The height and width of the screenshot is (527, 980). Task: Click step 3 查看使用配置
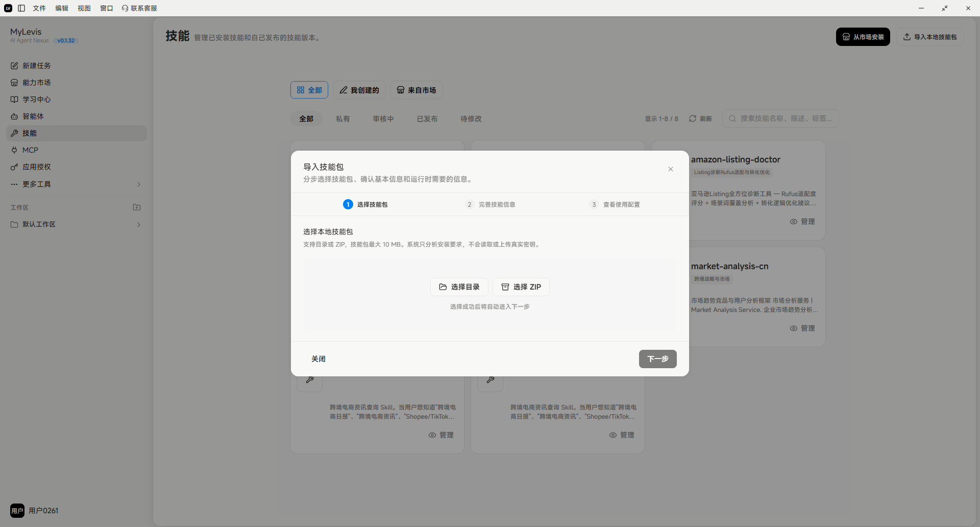click(x=615, y=204)
